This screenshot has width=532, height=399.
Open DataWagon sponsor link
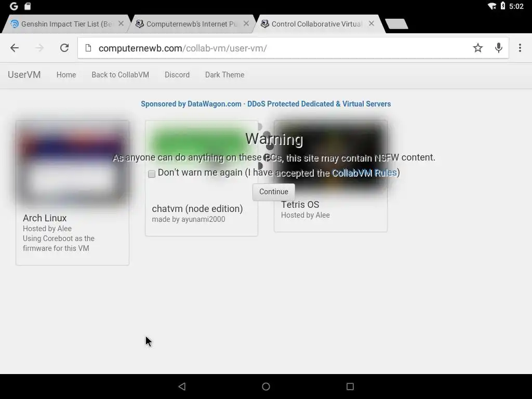[265, 104]
